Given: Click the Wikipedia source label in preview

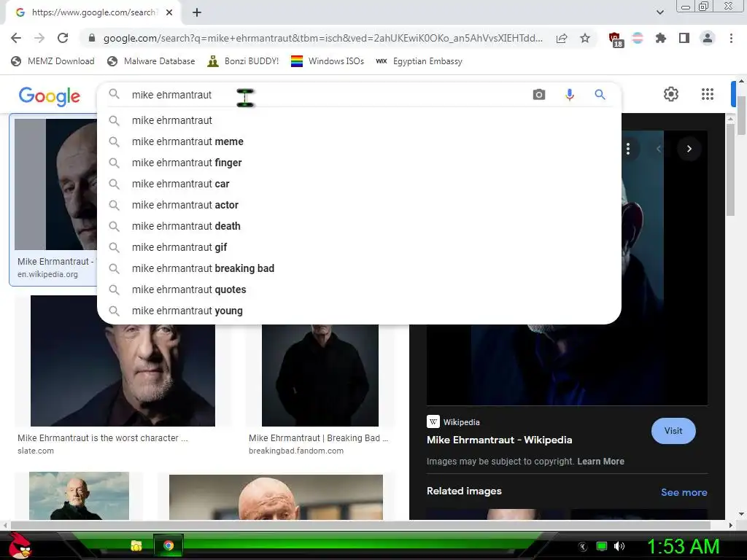Looking at the screenshot, I should click(x=461, y=422).
